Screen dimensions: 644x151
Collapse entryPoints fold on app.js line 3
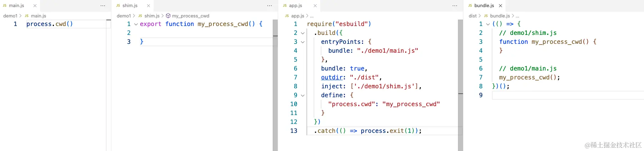(303, 42)
